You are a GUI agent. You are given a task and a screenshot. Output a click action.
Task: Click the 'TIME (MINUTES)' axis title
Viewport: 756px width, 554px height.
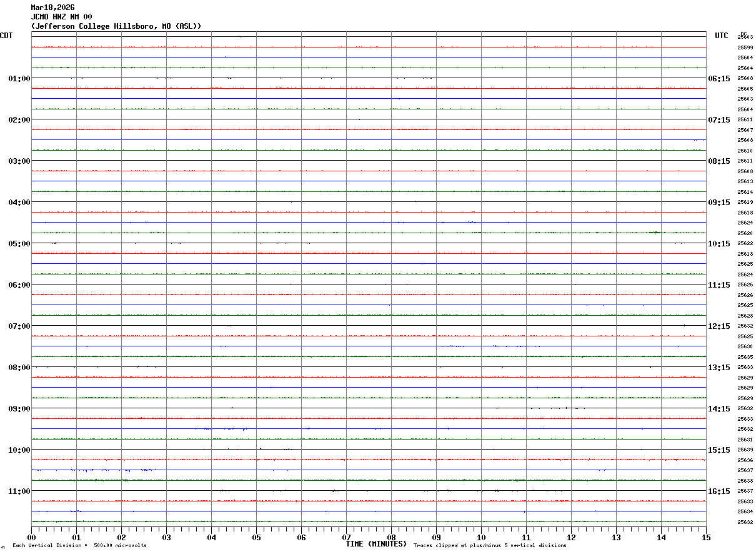[x=376, y=544]
